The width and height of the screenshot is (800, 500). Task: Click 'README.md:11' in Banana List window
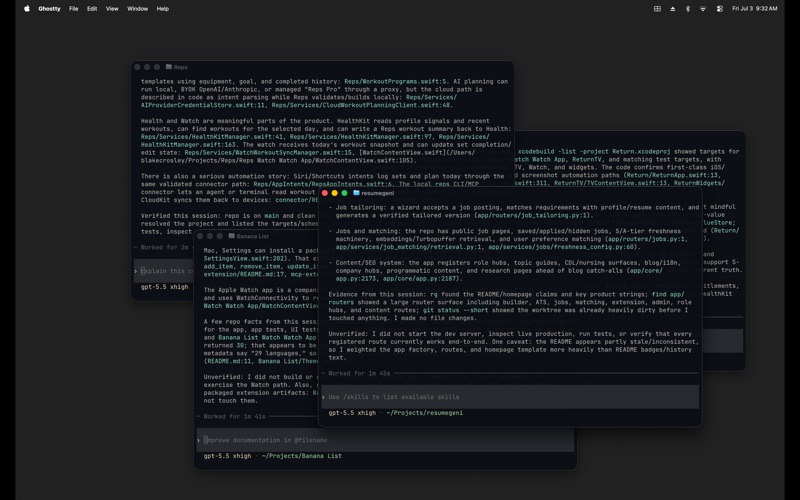(x=227, y=361)
